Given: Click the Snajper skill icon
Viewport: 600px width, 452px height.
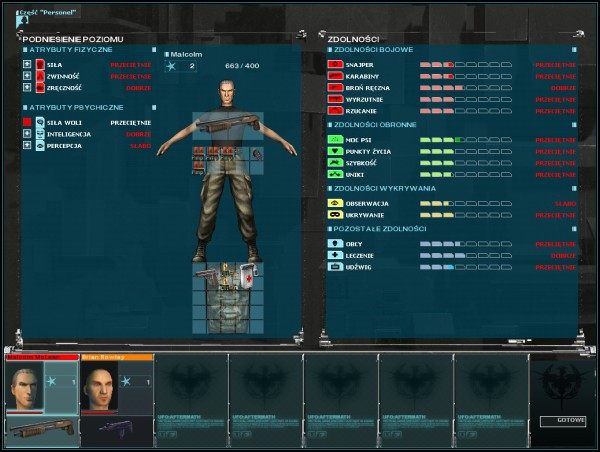Looking at the screenshot, I should [336, 64].
